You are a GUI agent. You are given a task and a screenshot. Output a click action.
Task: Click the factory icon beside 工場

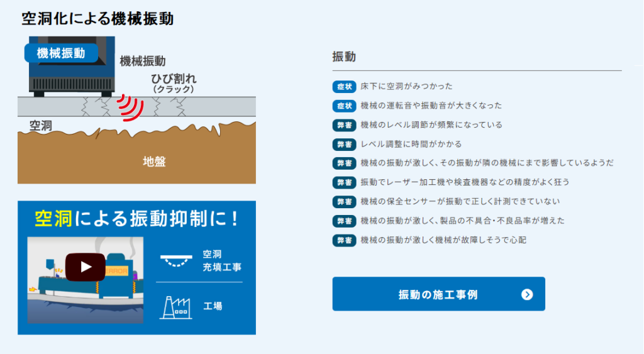pos(175,307)
